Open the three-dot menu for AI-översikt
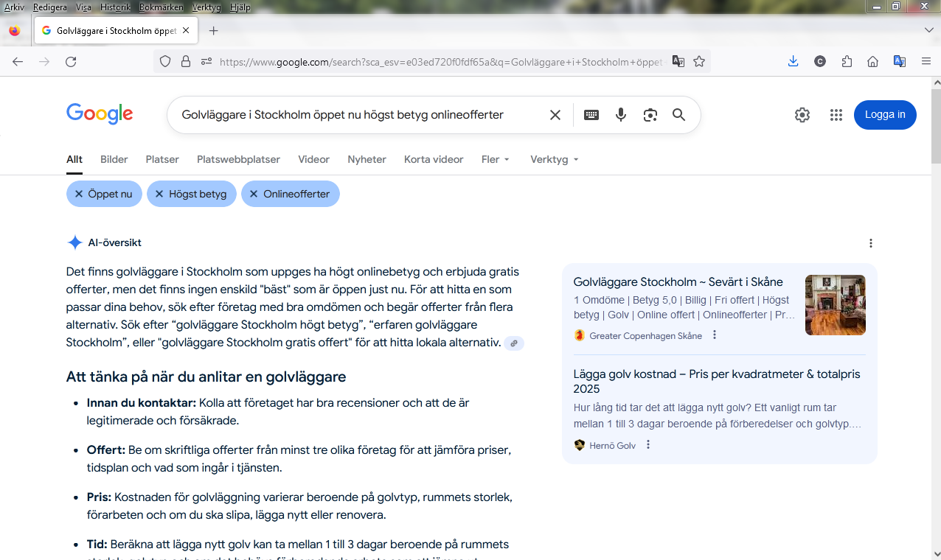This screenshot has width=941, height=560. click(871, 243)
